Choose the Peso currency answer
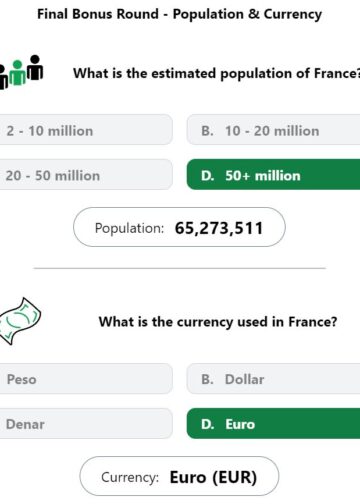 (86, 379)
